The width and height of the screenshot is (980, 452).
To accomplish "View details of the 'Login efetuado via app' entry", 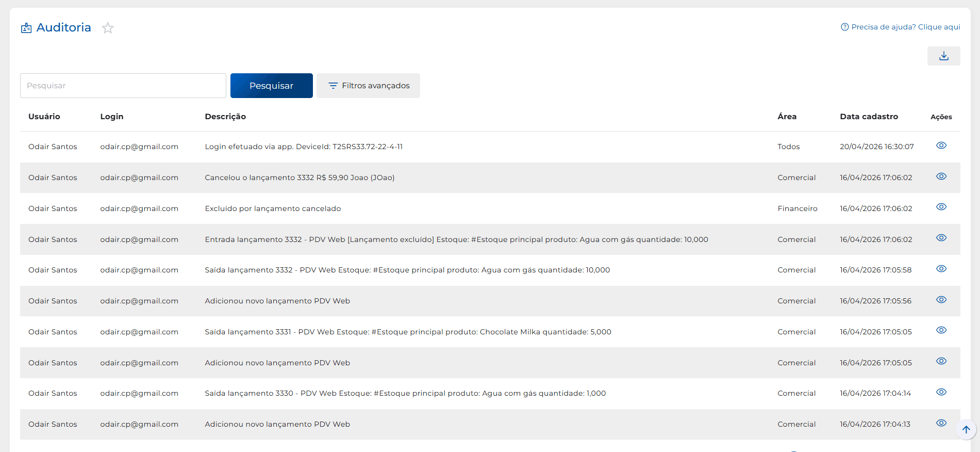I will pos(941,146).
